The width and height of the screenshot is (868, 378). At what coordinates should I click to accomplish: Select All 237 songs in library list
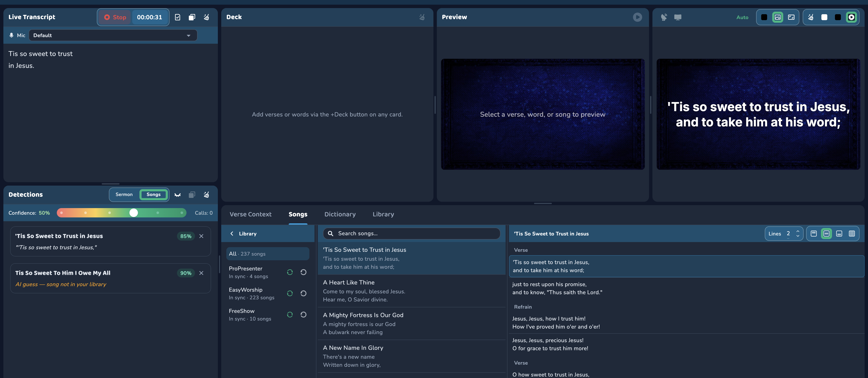click(x=268, y=254)
